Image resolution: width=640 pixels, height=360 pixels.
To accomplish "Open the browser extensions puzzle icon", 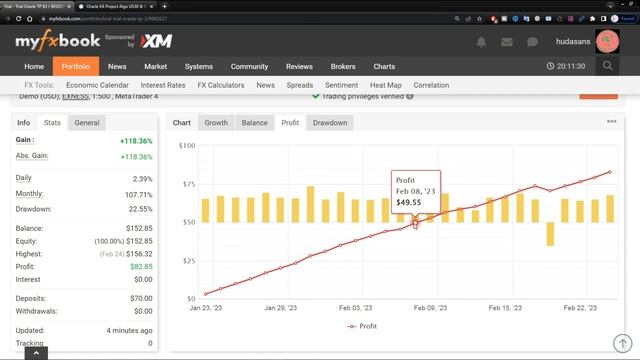I will point(592,19).
